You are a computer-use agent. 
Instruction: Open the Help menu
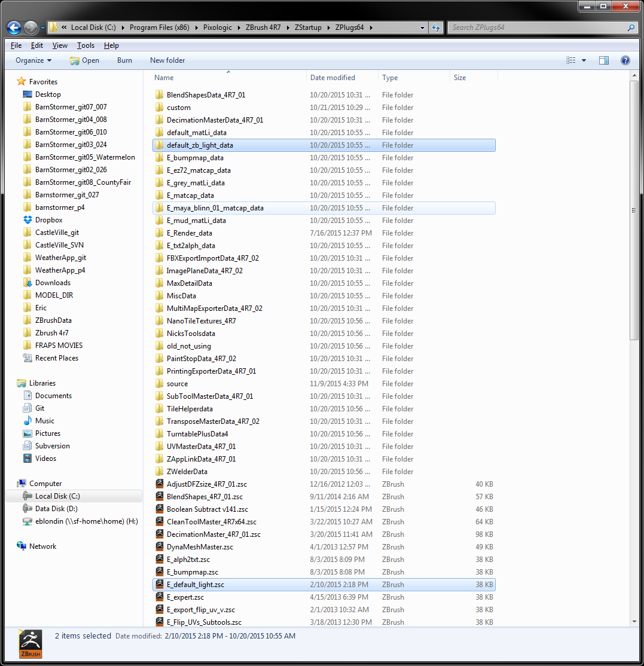(x=111, y=45)
